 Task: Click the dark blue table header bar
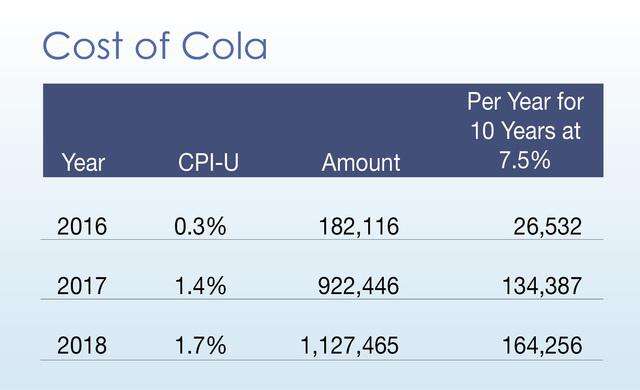(323, 130)
